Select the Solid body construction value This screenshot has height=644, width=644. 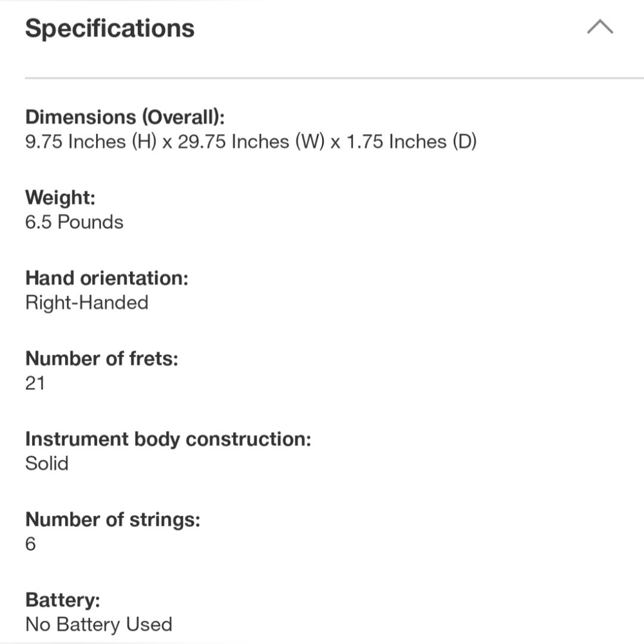click(46, 464)
